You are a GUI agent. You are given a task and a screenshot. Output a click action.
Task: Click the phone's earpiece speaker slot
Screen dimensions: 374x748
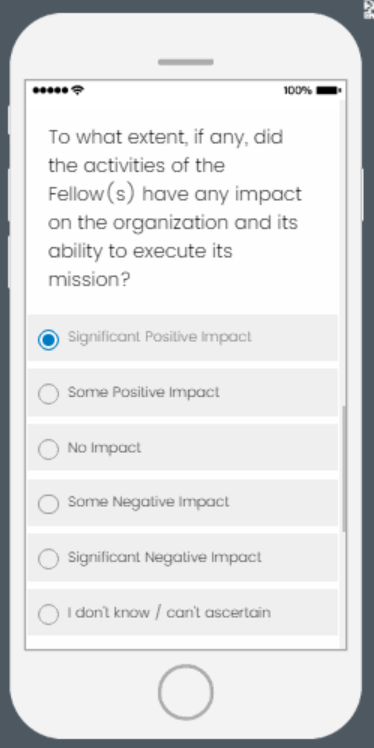186,62
